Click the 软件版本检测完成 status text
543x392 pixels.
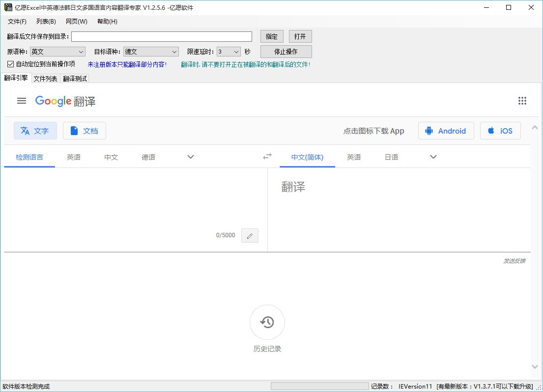coord(26,387)
